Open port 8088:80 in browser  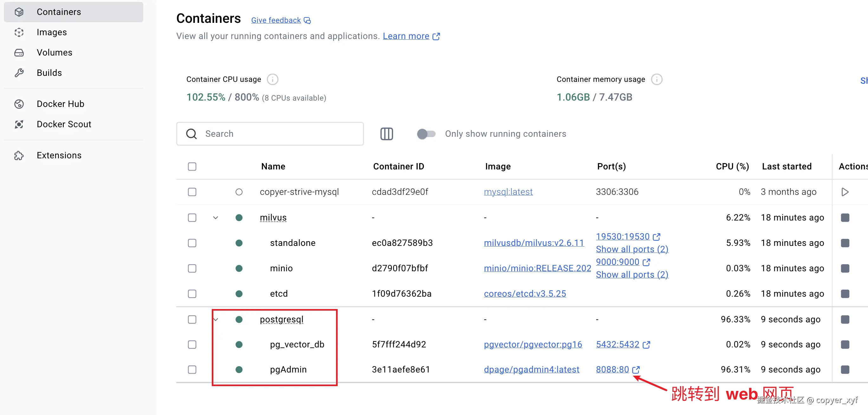(x=618, y=370)
